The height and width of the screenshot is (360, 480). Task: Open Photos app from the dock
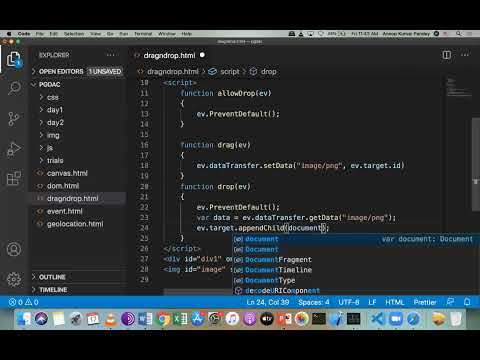tap(302, 319)
